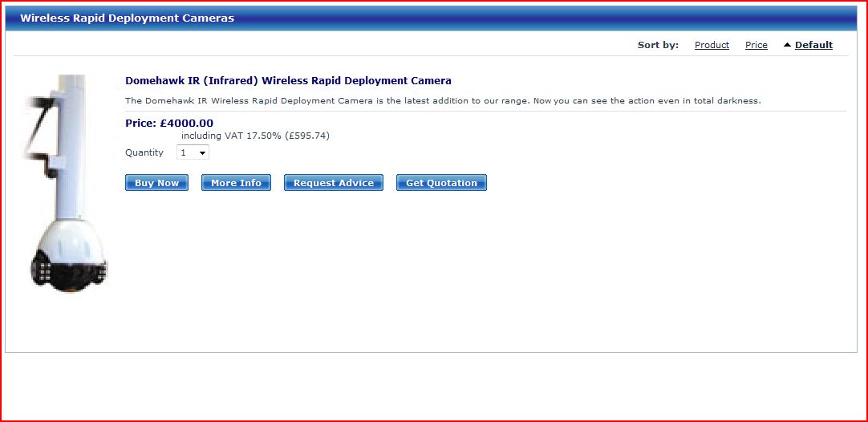This screenshot has width=868, height=422.
Task: Open the Domehawk IR camera product title
Action: pos(288,81)
